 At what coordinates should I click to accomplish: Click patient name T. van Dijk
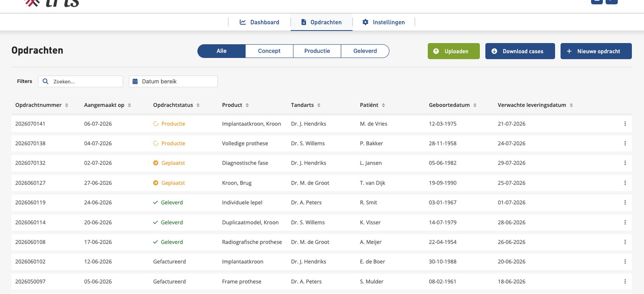point(372,183)
